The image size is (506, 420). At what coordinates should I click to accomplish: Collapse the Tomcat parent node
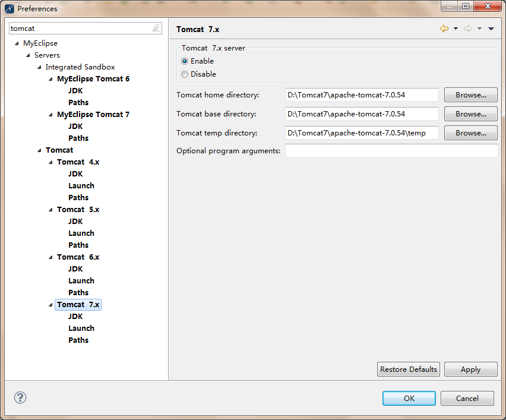(x=39, y=150)
